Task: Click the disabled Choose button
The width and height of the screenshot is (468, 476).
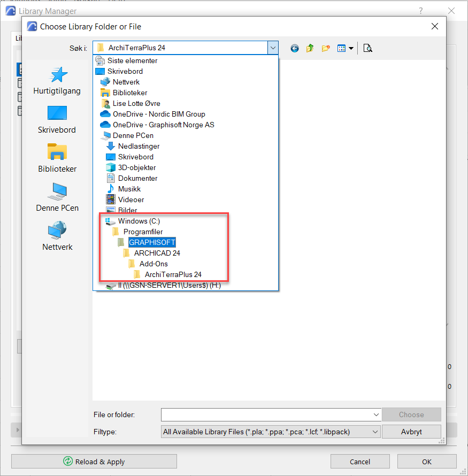Action: pos(411,414)
